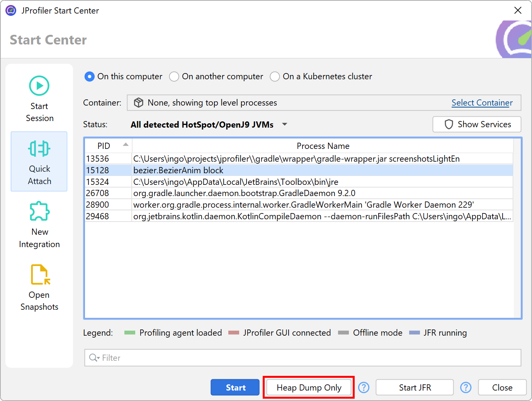Open the Start Session icon

pyautogui.click(x=39, y=86)
